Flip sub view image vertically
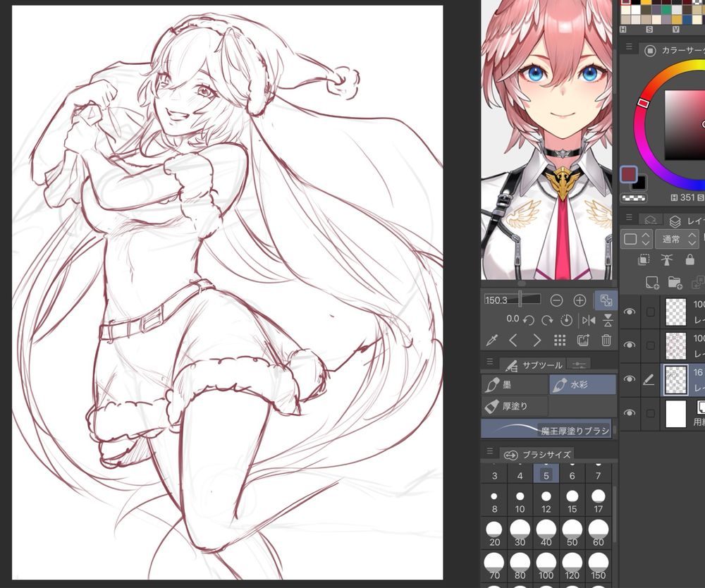The image size is (705, 588). (608, 320)
